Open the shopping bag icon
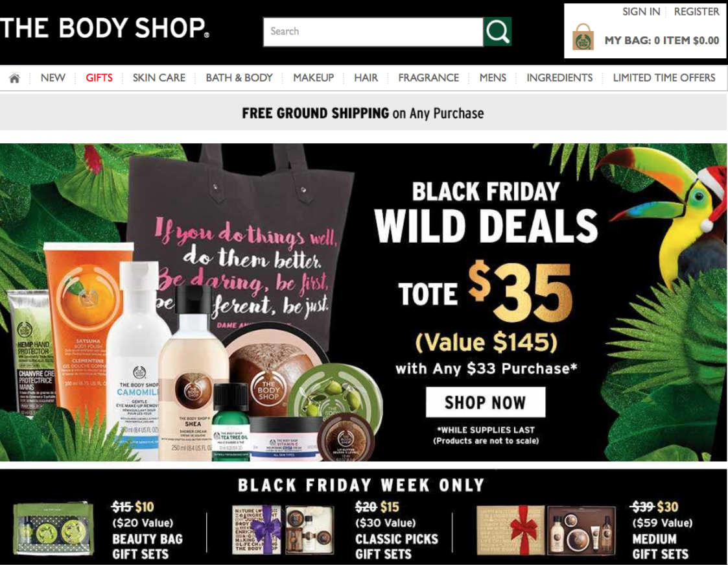 pyautogui.click(x=583, y=38)
